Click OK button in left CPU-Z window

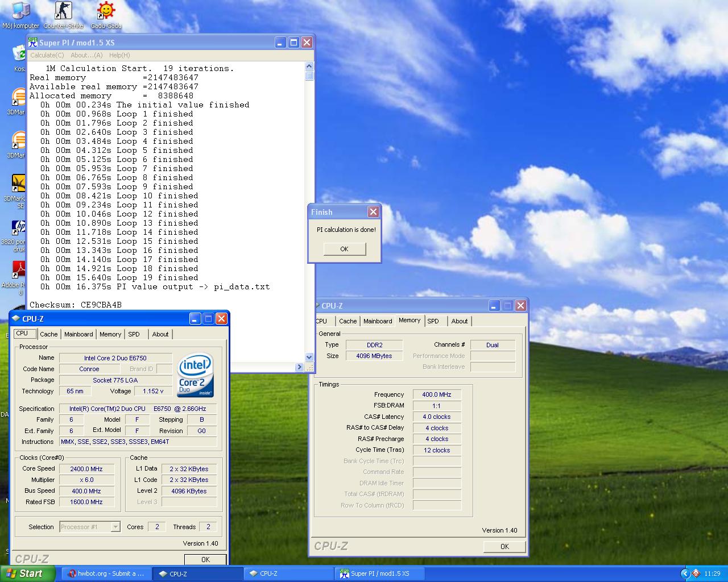click(205, 560)
